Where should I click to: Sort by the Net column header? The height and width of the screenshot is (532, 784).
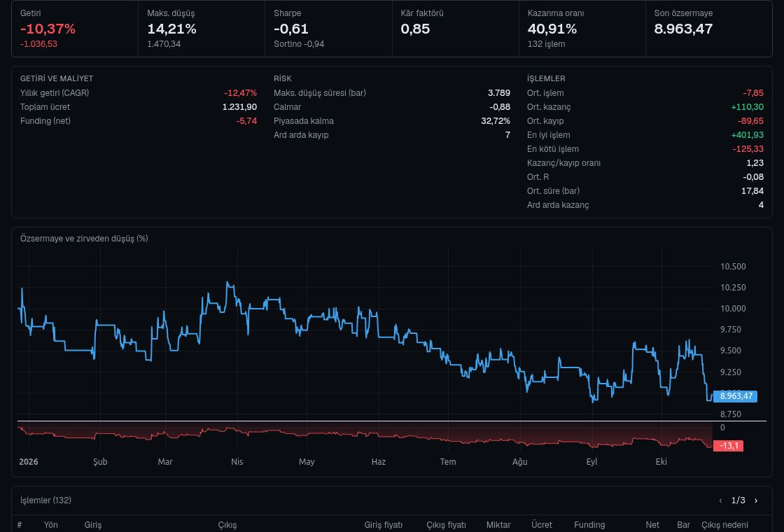click(652, 525)
